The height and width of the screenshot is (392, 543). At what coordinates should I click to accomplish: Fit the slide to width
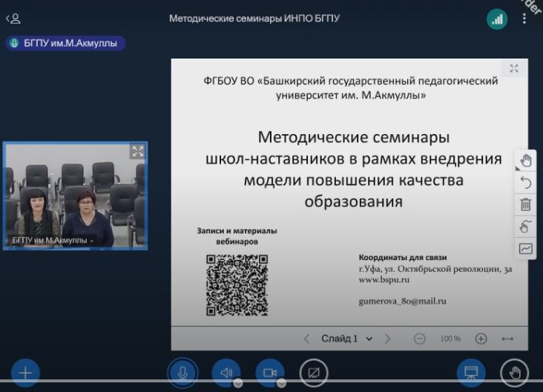[x=507, y=339]
